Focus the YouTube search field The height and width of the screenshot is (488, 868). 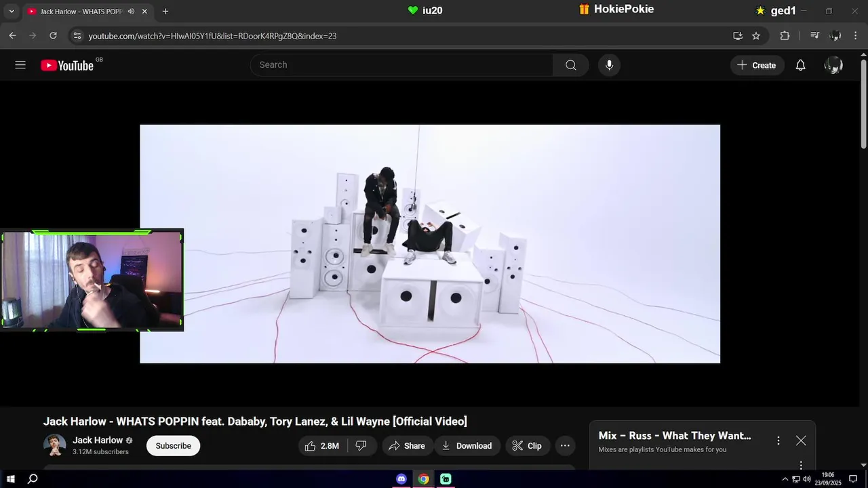401,65
